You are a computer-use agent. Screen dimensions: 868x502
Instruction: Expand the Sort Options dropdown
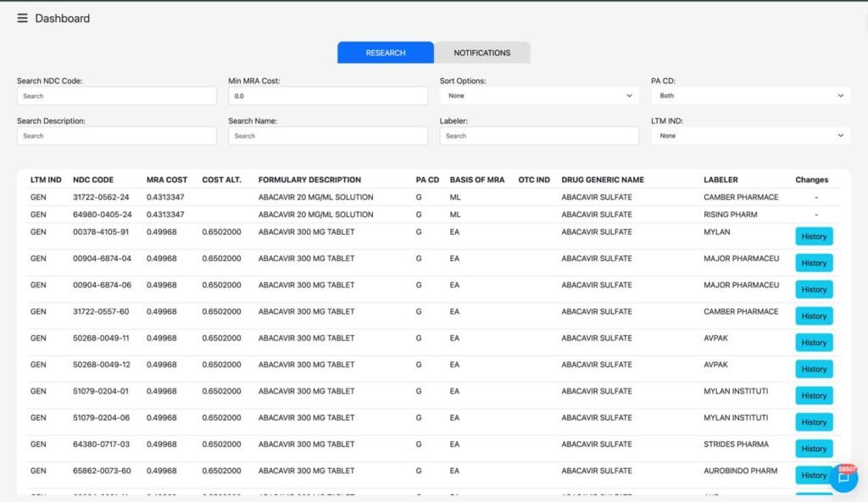[x=539, y=96]
